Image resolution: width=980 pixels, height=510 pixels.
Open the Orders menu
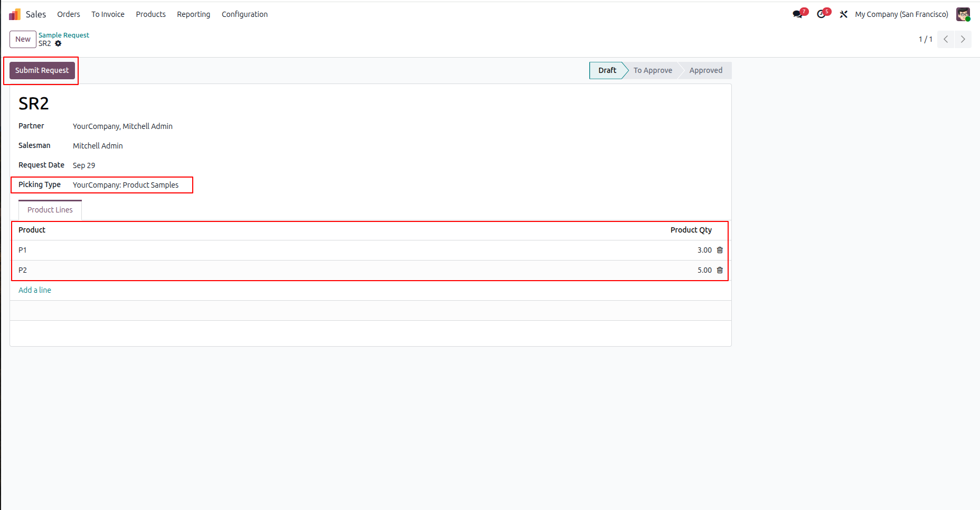point(69,14)
